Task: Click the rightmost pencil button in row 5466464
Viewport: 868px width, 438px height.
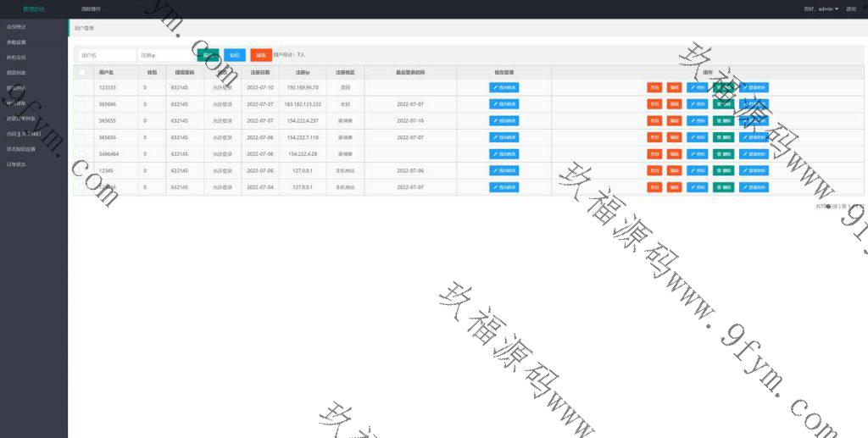Action: tap(754, 154)
